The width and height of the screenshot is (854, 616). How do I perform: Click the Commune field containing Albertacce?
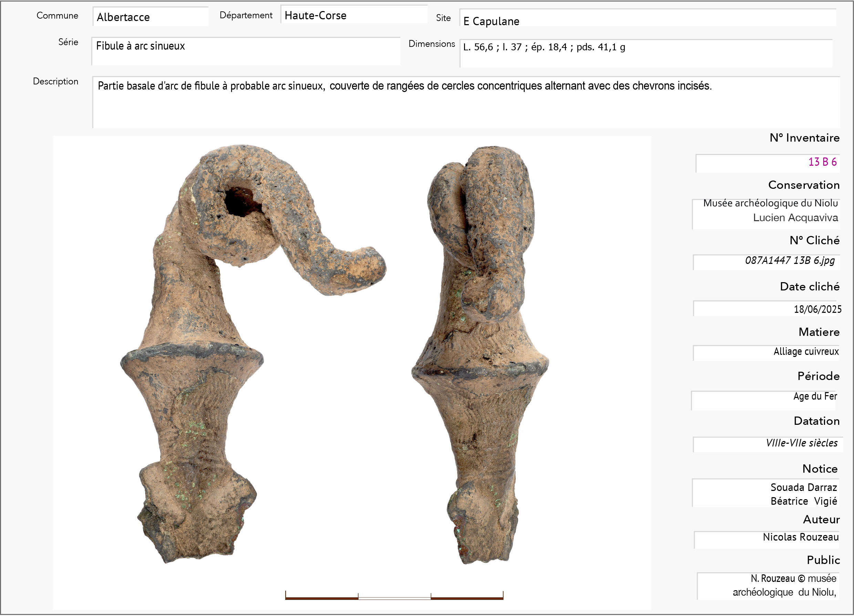(150, 17)
